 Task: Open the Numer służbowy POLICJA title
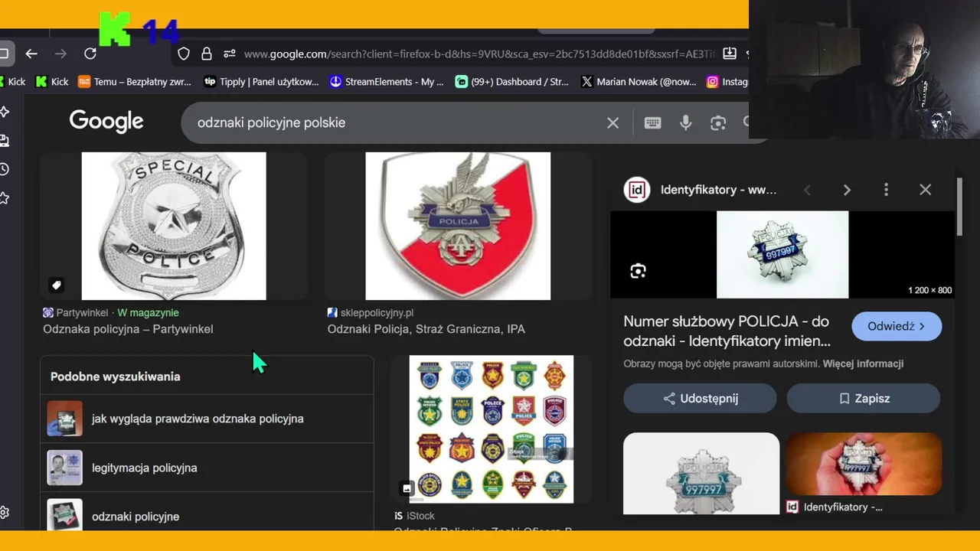[727, 331]
